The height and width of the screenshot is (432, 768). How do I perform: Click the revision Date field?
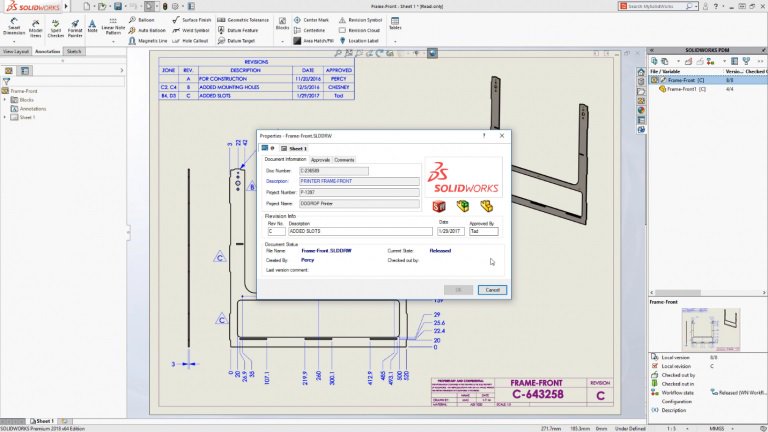point(451,231)
